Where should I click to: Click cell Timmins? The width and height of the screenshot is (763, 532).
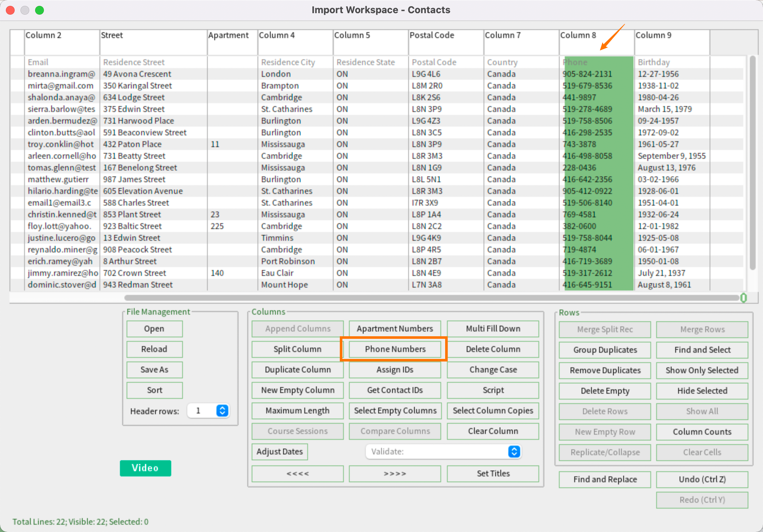click(295, 238)
